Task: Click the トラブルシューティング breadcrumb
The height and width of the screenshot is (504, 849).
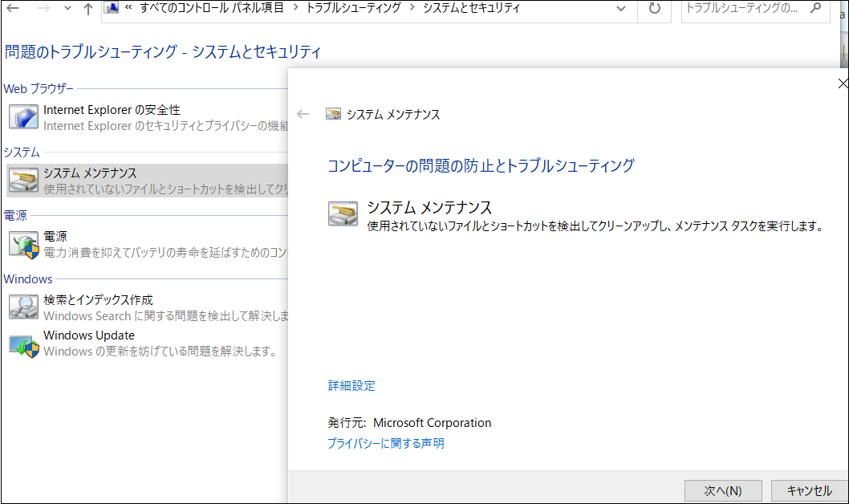Action: pyautogui.click(x=353, y=7)
